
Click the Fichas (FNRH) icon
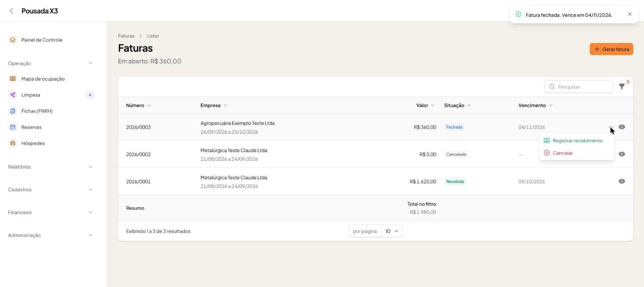point(13,111)
